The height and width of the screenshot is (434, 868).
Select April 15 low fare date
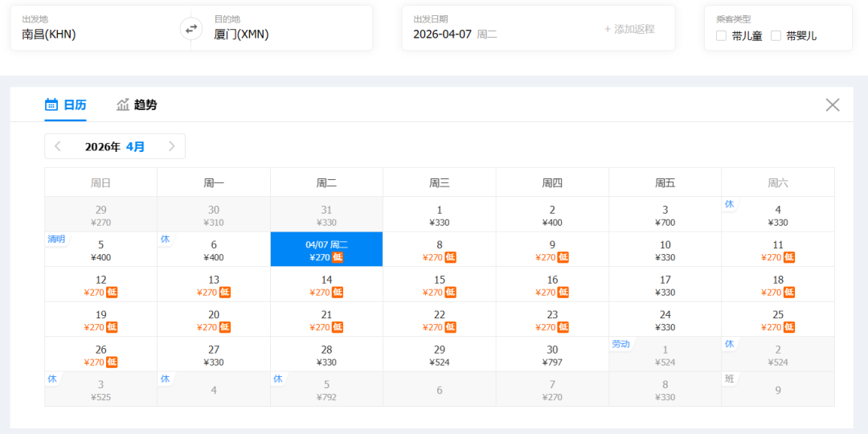coord(440,284)
